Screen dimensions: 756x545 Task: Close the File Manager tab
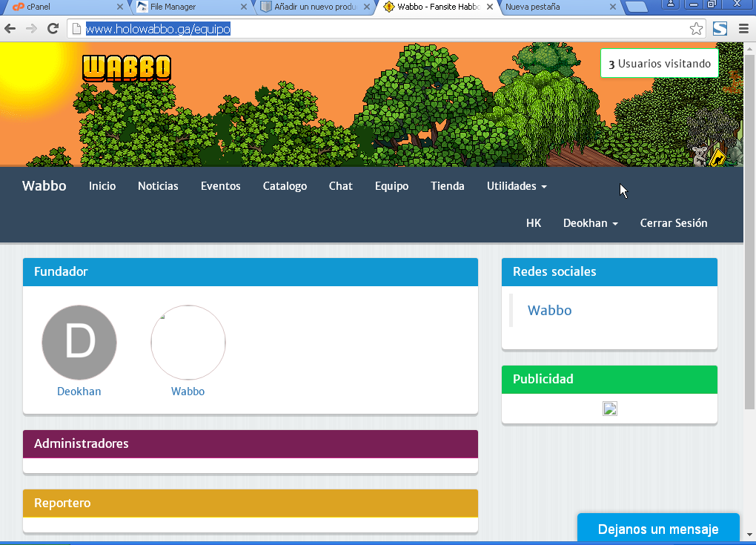pos(244,7)
